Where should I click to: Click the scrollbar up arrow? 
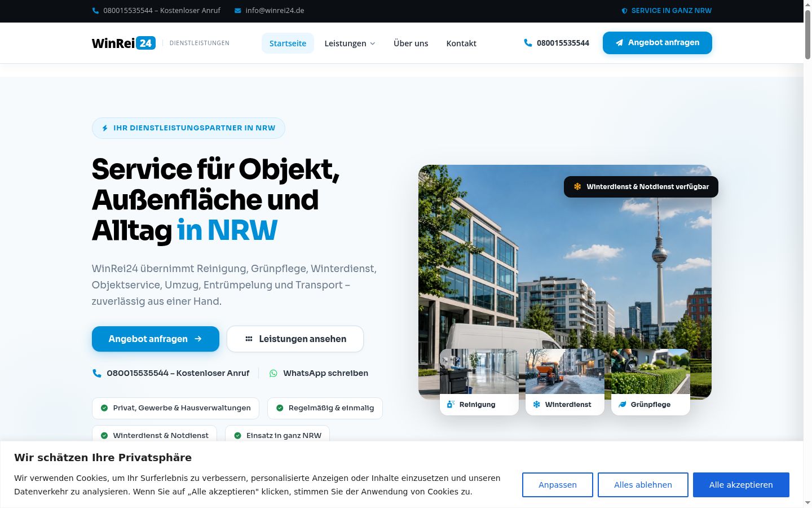(807, 4)
